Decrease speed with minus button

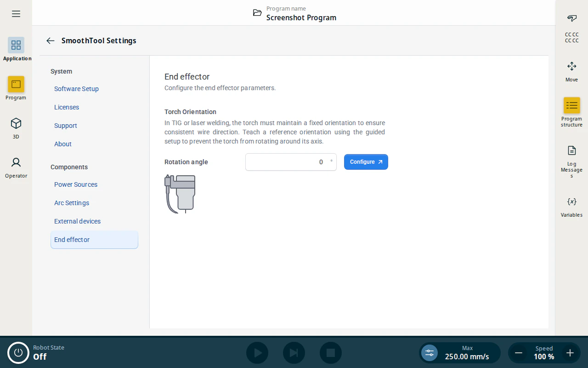tap(519, 353)
